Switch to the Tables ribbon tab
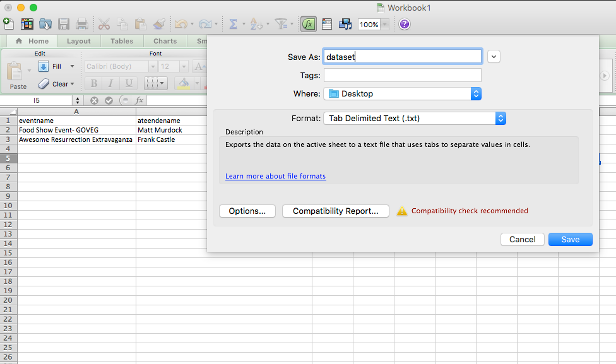 pyautogui.click(x=122, y=41)
